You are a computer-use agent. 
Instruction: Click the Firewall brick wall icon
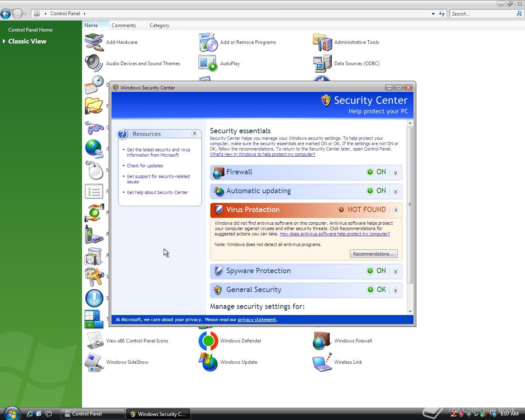pos(219,173)
